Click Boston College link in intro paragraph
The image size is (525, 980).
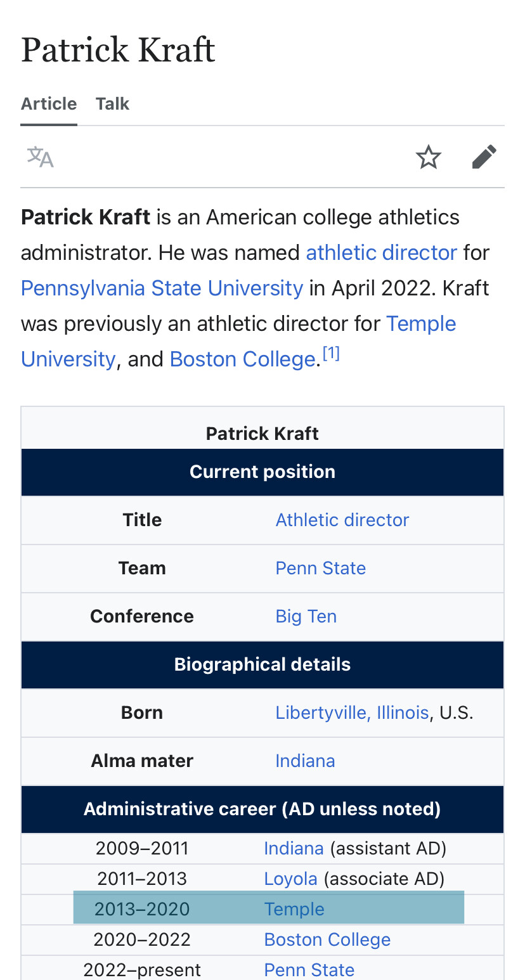(x=242, y=359)
